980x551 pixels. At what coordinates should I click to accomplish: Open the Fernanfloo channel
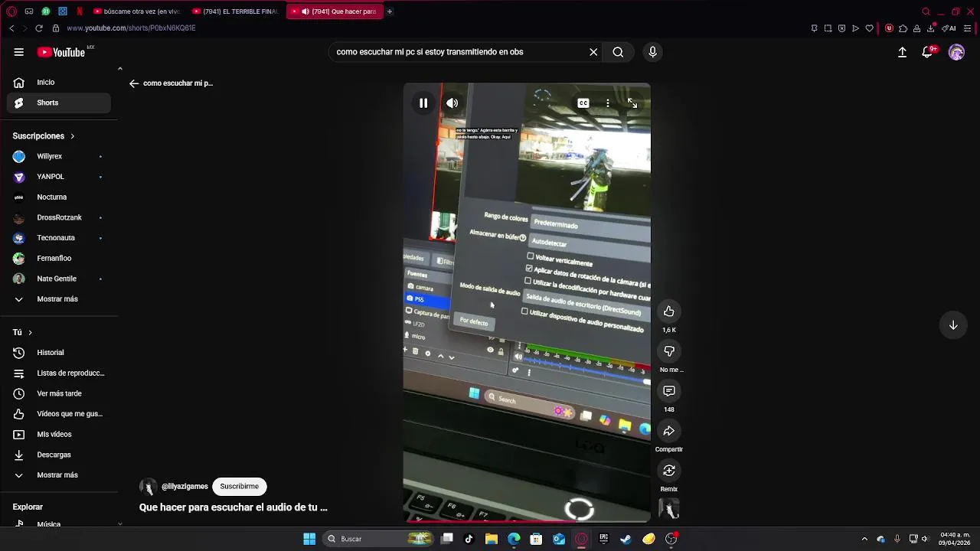point(59,258)
